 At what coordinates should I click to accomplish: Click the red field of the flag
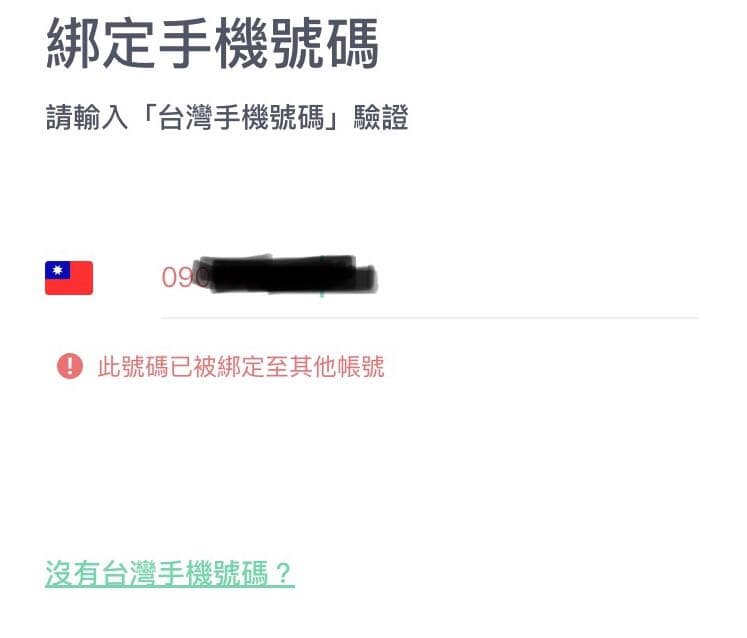[x=69, y=287]
